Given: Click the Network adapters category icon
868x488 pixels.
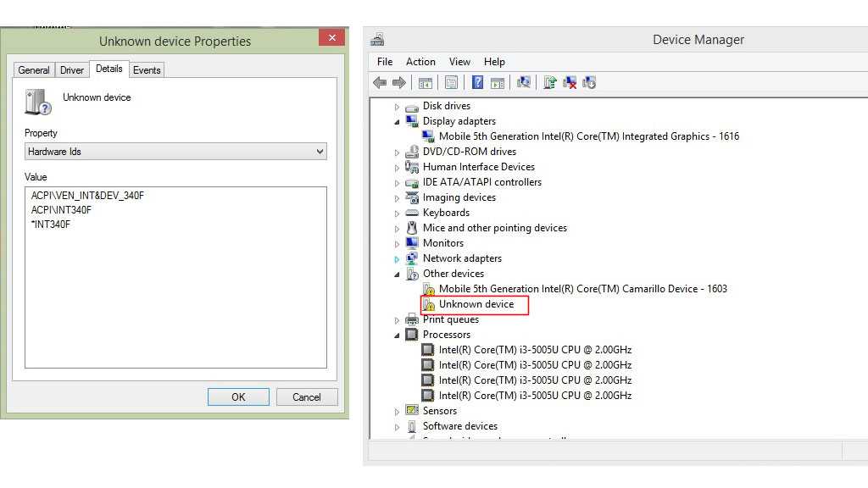Looking at the screenshot, I should (x=411, y=258).
